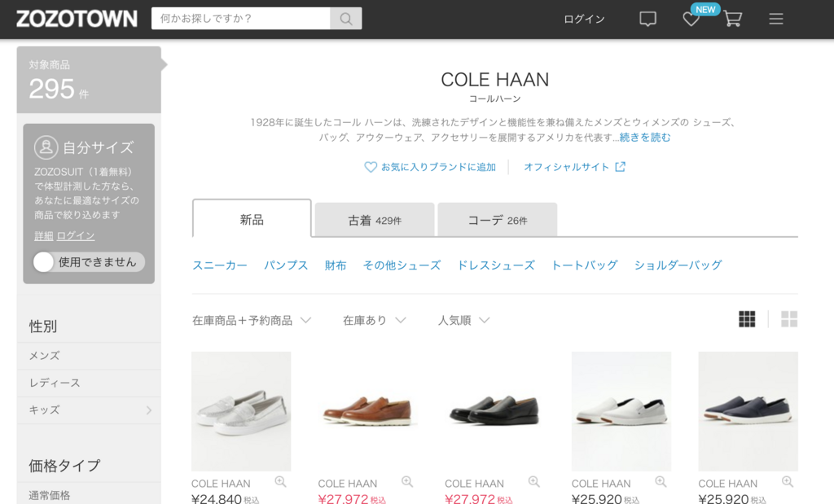Select the 古着 429件 tab
834x504 pixels.
375,220
